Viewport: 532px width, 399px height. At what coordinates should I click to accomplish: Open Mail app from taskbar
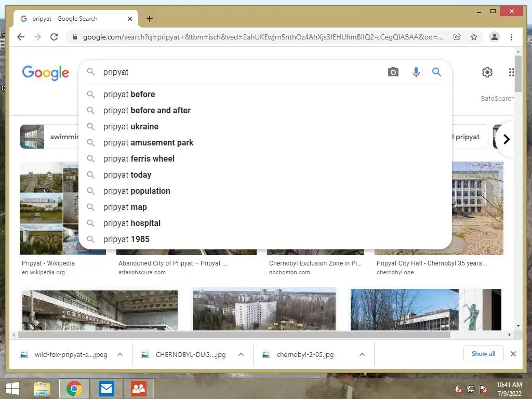pos(107,389)
